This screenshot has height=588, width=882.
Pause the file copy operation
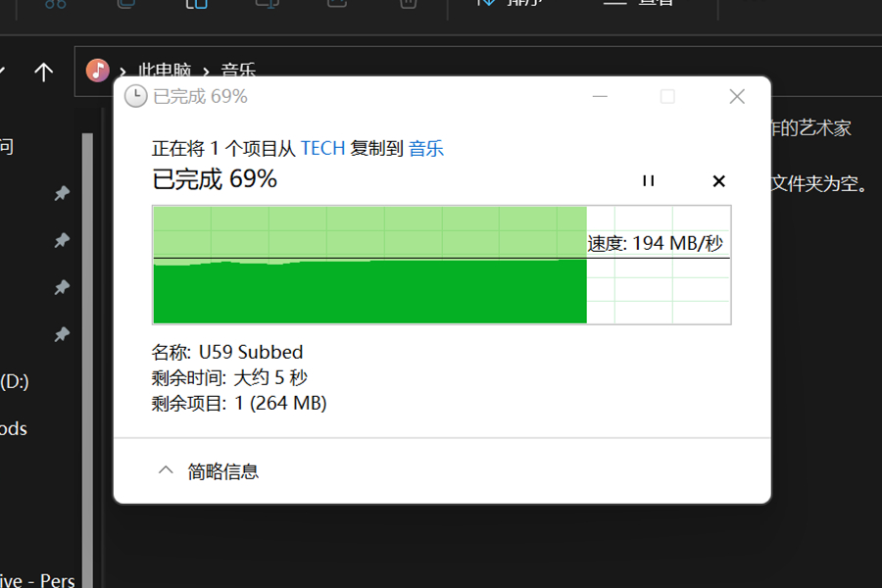[x=648, y=181]
